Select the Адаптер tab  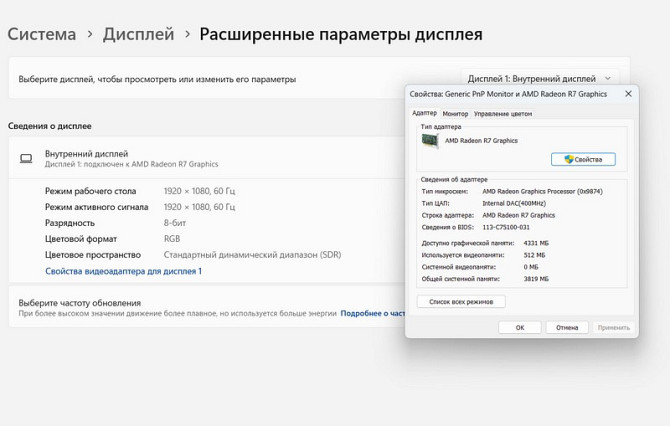[x=425, y=114]
